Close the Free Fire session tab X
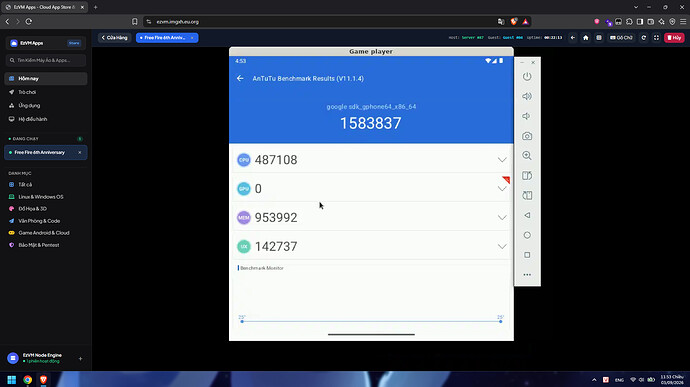 click(x=192, y=38)
